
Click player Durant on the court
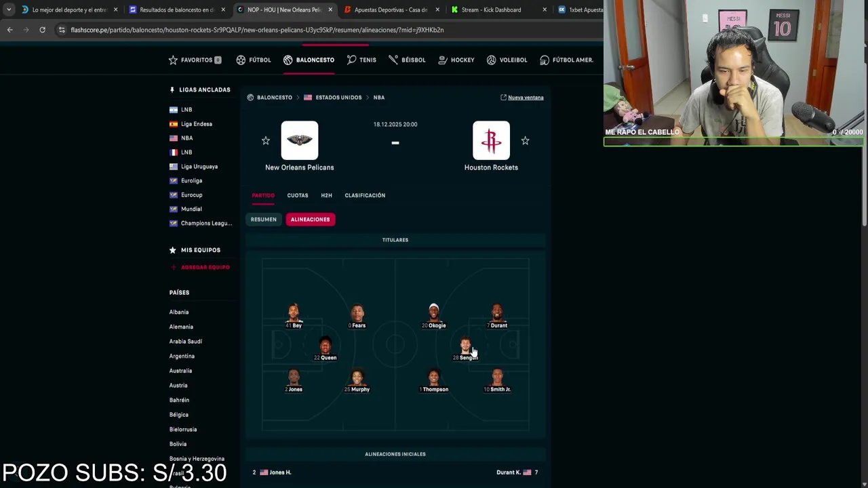coord(497,317)
